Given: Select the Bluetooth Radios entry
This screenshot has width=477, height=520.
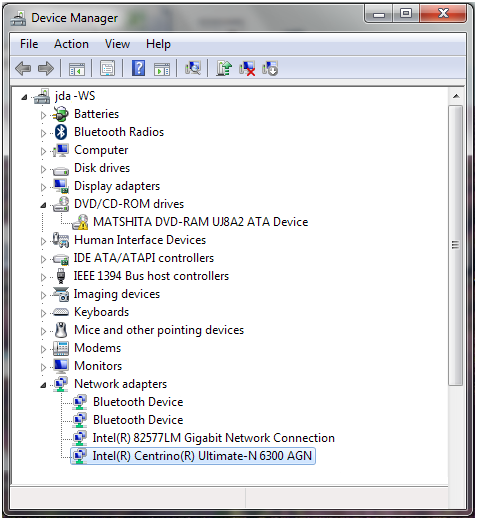Looking at the screenshot, I should point(119,132).
